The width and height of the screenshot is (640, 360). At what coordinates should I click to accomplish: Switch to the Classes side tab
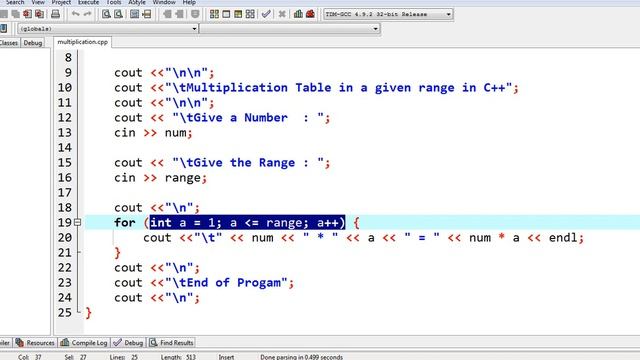(x=9, y=43)
